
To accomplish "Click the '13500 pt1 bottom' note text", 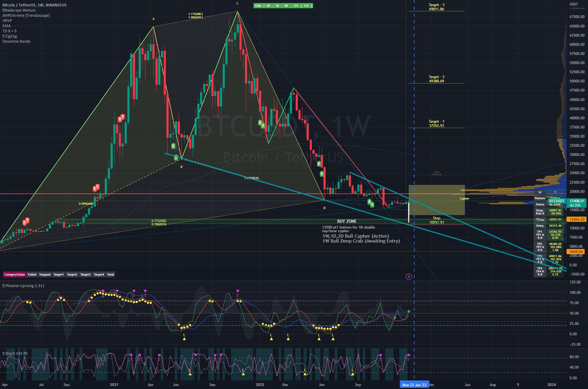I will point(349,229).
